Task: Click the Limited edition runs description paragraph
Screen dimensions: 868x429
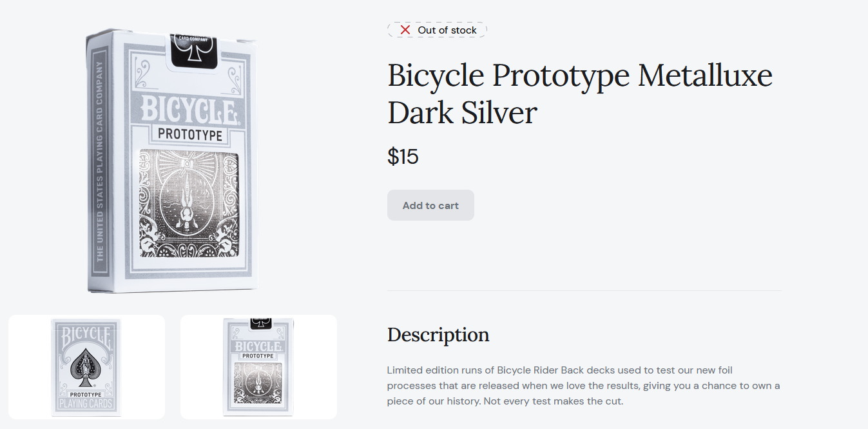Action: tap(584, 386)
